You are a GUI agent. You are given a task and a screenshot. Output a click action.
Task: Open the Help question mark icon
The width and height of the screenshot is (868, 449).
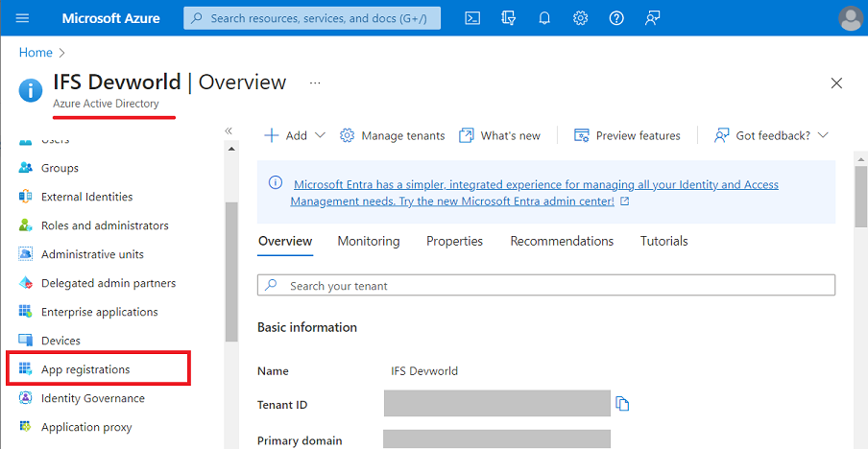[x=616, y=18]
